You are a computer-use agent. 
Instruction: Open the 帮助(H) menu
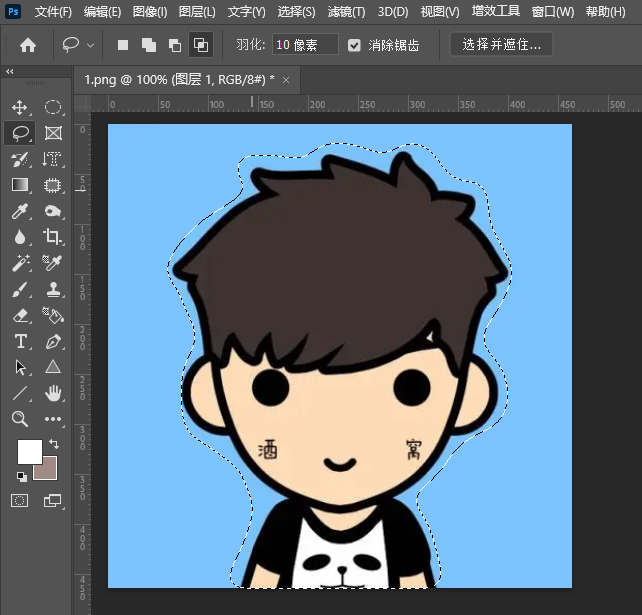coord(605,12)
